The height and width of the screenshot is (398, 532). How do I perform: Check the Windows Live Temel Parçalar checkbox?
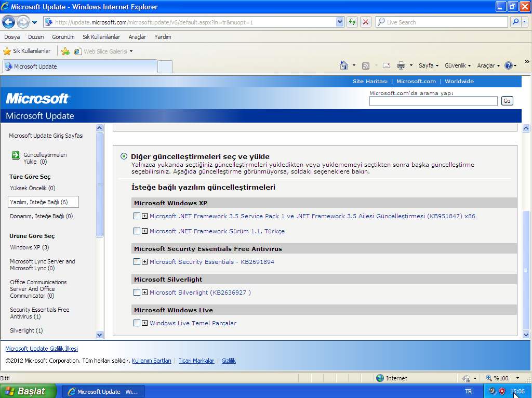[x=137, y=323]
